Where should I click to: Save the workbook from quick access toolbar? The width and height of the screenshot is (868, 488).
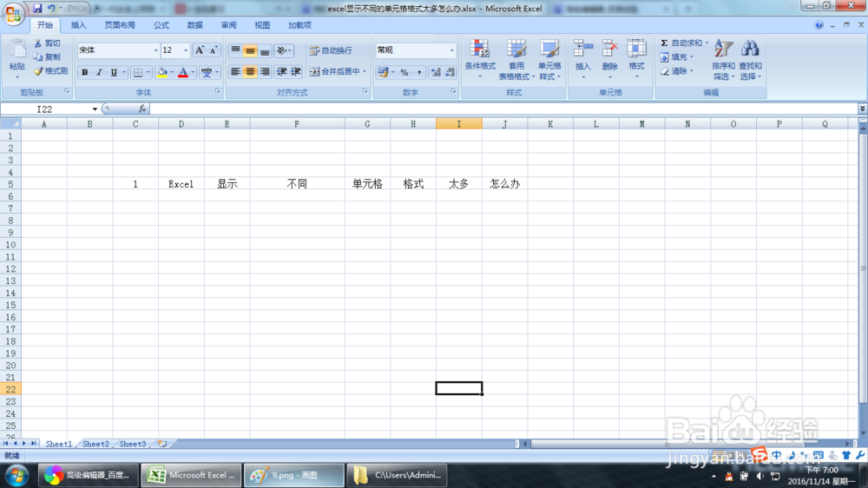(37, 9)
